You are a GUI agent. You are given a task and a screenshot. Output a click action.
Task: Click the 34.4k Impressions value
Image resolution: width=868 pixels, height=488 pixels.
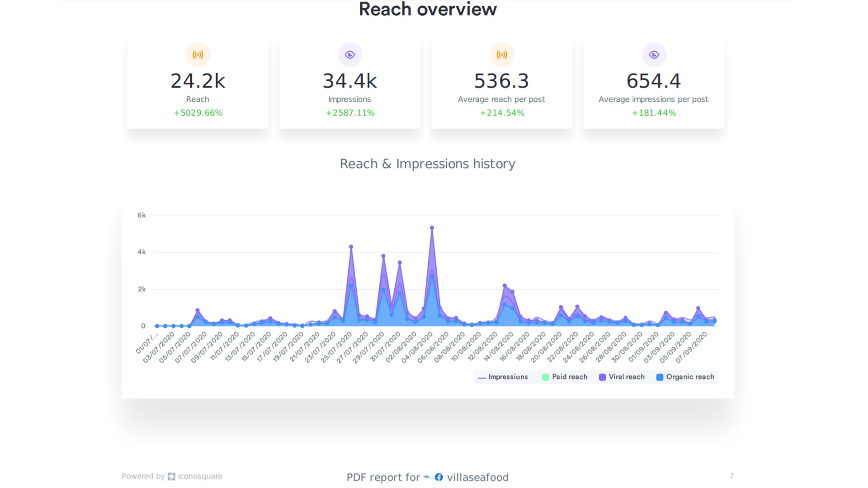[349, 81]
